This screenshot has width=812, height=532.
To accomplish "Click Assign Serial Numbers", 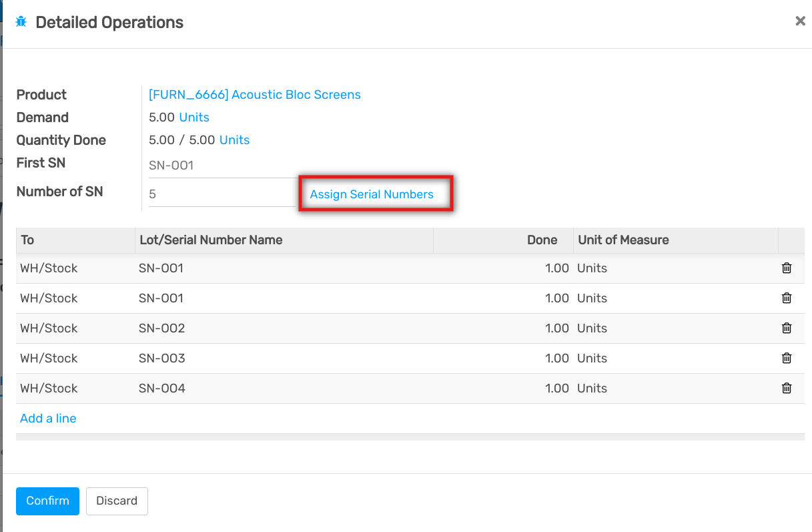I will (x=372, y=194).
